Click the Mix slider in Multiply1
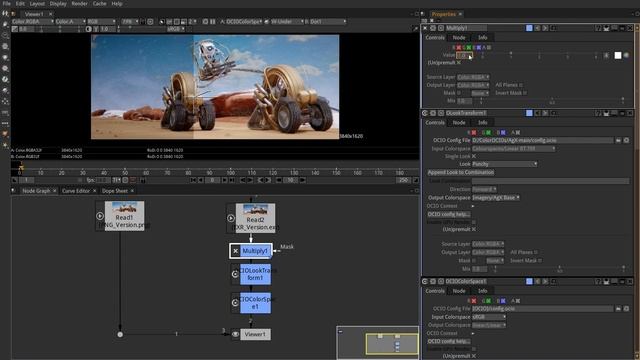The image size is (640, 360). pos(552,100)
